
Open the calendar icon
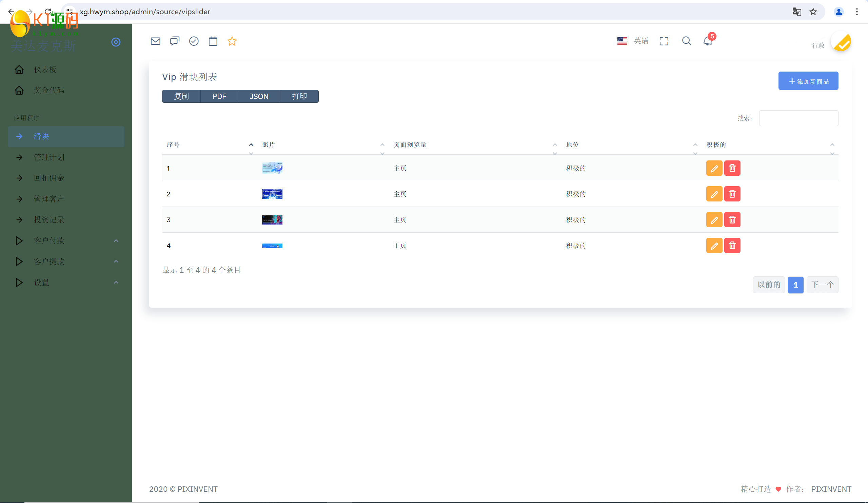pos(213,41)
